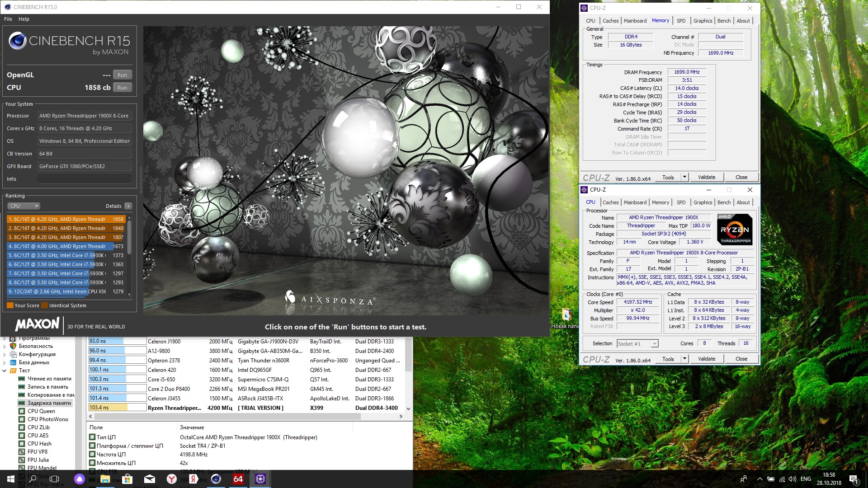Open the Mail app in the taskbar
Image resolution: width=868 pixels, height=488 pixels.
click(150, 479)
